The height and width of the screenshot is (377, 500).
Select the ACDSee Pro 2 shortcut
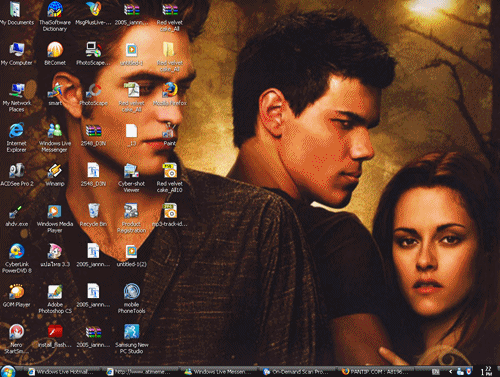16,175
